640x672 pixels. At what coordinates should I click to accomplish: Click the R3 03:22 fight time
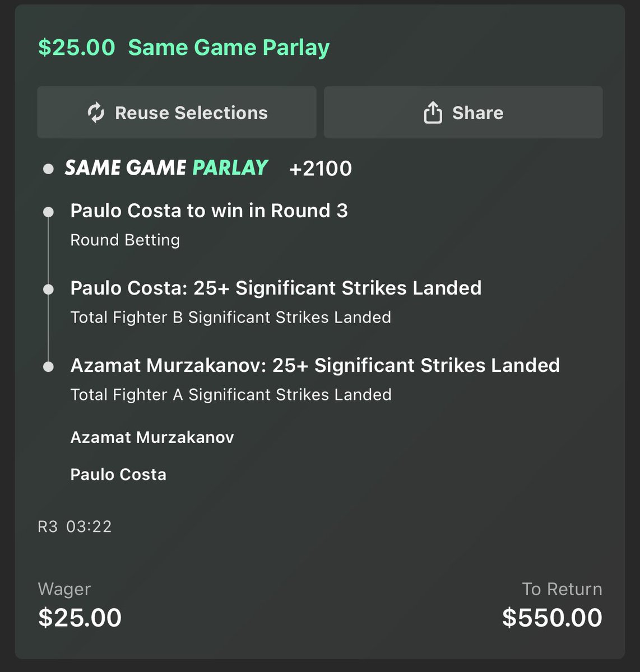75,526
